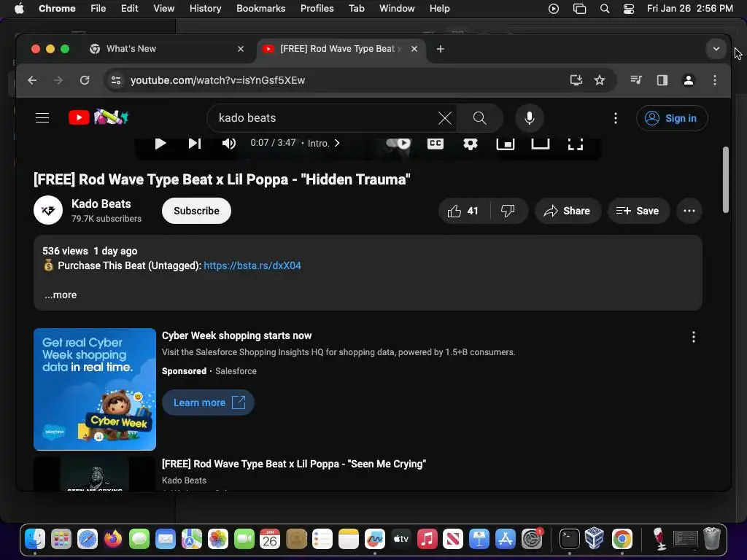Toggle Chrome side panel
This screenshot has height=560, width=747.
coord(662,80)
